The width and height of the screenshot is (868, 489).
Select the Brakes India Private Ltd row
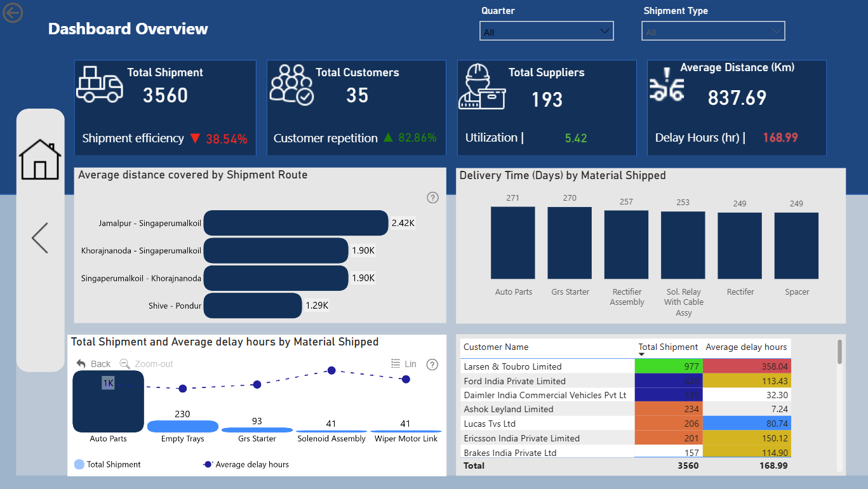click(x=625, y=452)
